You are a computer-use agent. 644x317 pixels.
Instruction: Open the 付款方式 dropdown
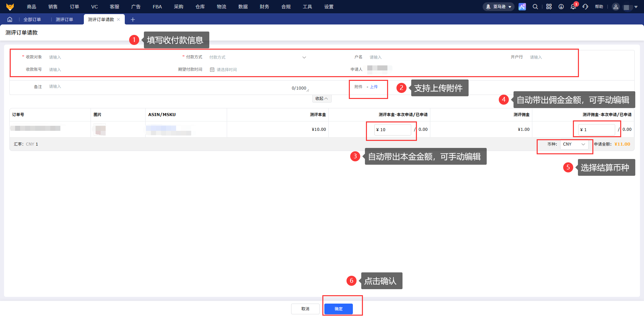click(257, 57)
